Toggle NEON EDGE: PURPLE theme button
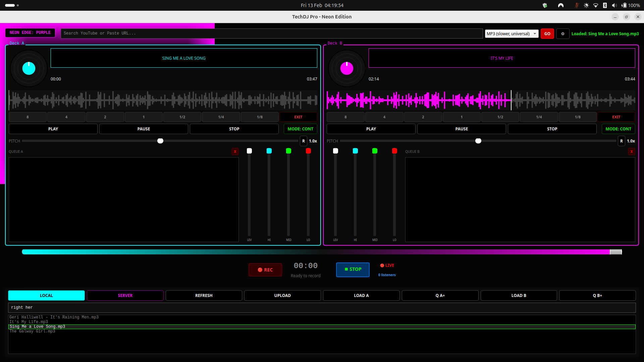644x362 pixels. pyautogui.click(x=30, y=33)
